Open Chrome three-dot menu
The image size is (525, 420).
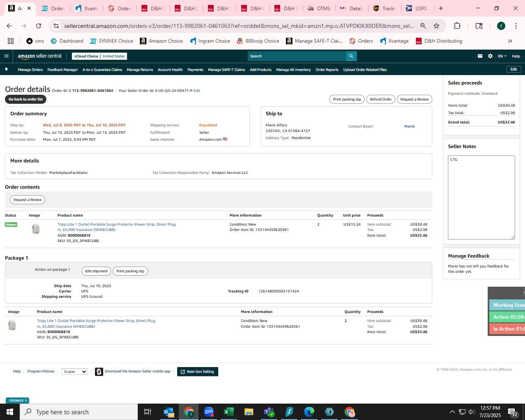516,26
